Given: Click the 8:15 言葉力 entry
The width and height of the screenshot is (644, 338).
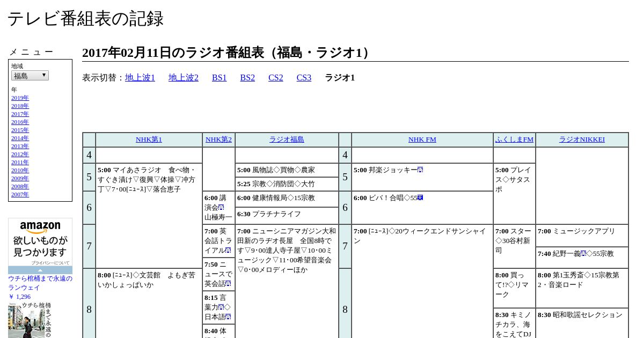Looking at the screenshot, I should [x=218, y=307].
